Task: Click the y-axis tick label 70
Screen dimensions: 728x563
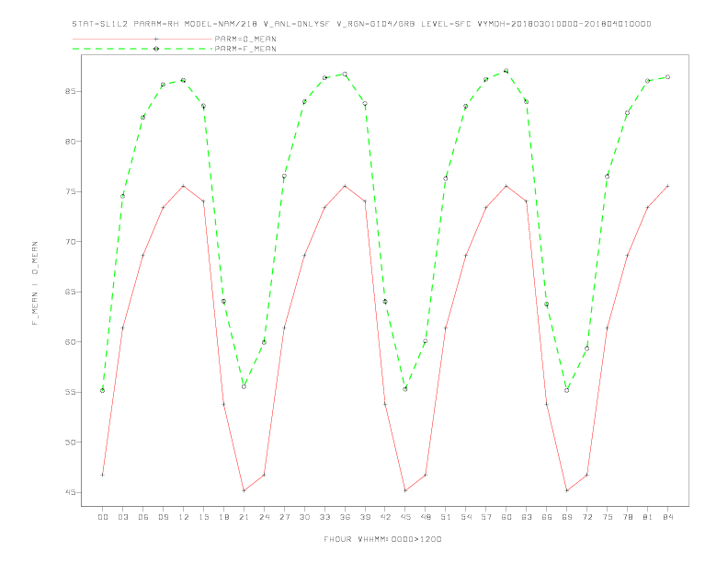Action: point(70,242)
